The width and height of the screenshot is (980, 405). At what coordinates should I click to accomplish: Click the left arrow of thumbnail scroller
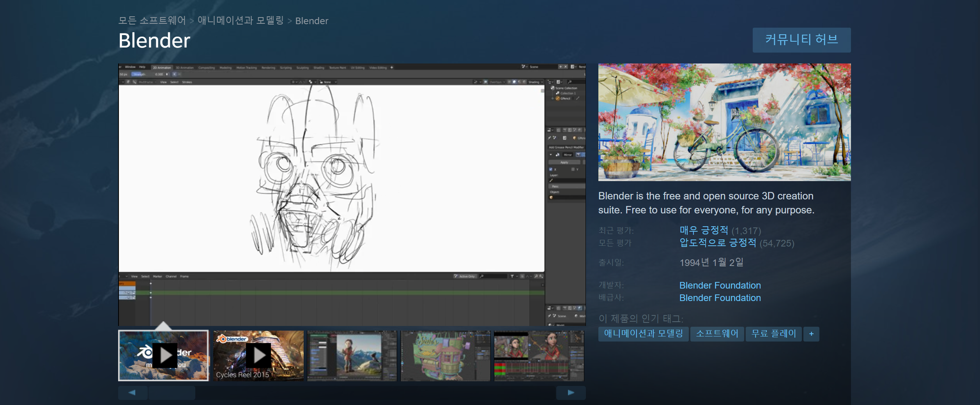click(133, 393)
